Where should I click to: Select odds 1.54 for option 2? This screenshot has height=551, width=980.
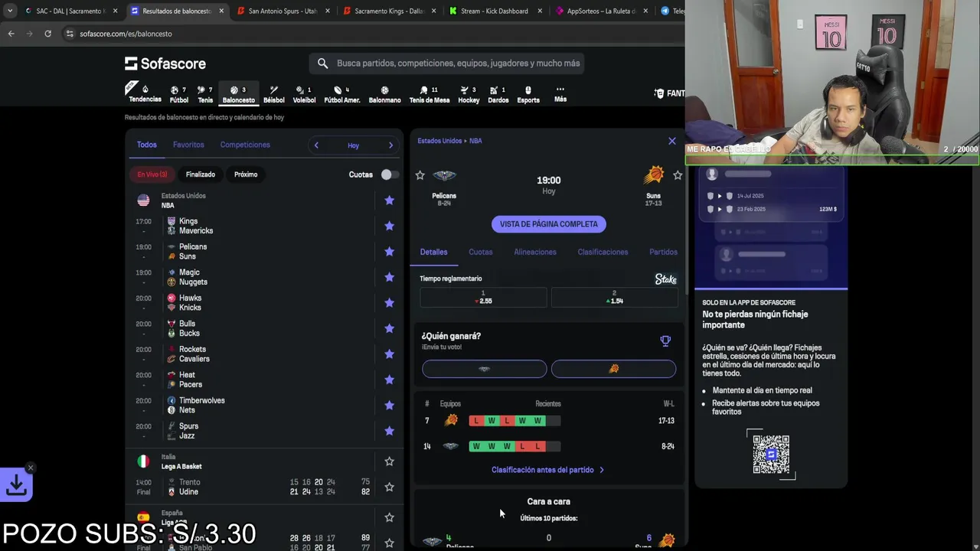click(614, 297)
